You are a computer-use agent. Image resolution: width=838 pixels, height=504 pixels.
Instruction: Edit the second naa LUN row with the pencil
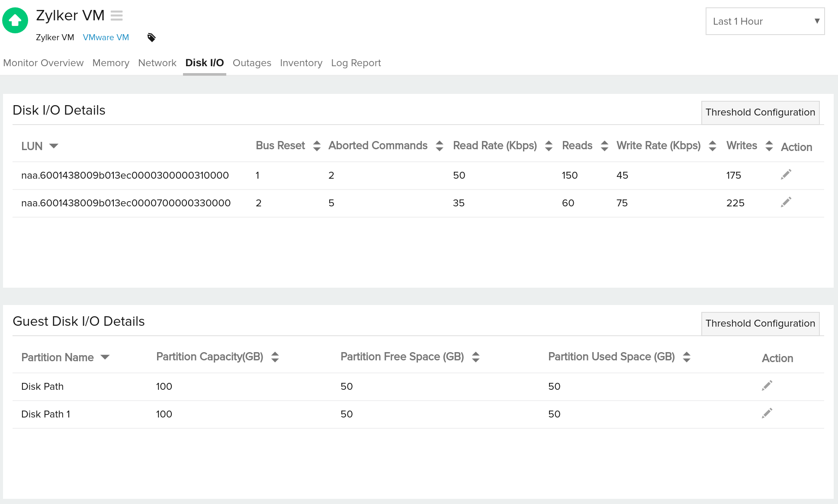(786, 202)
